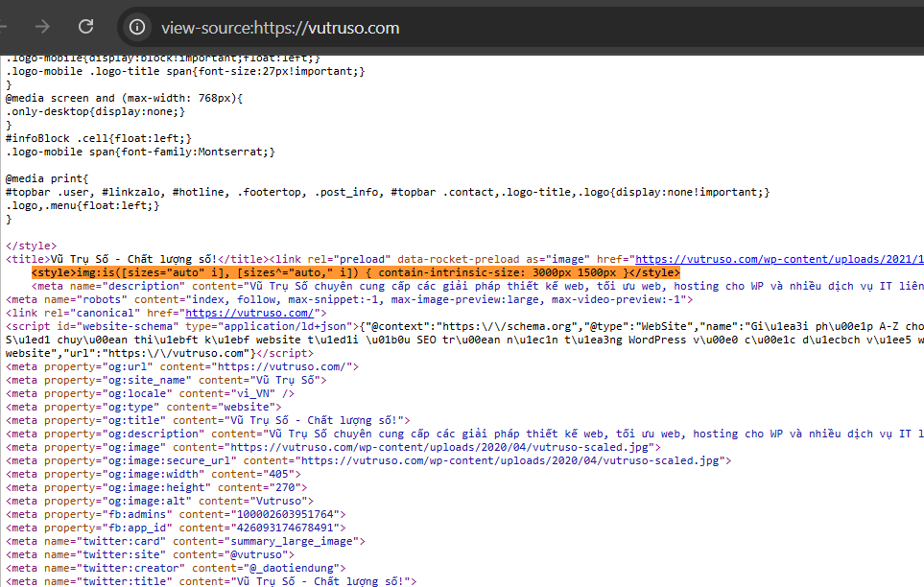Click the website-schema script line
The width and height of the screenshot is (924, 587).
click(464, 326)
